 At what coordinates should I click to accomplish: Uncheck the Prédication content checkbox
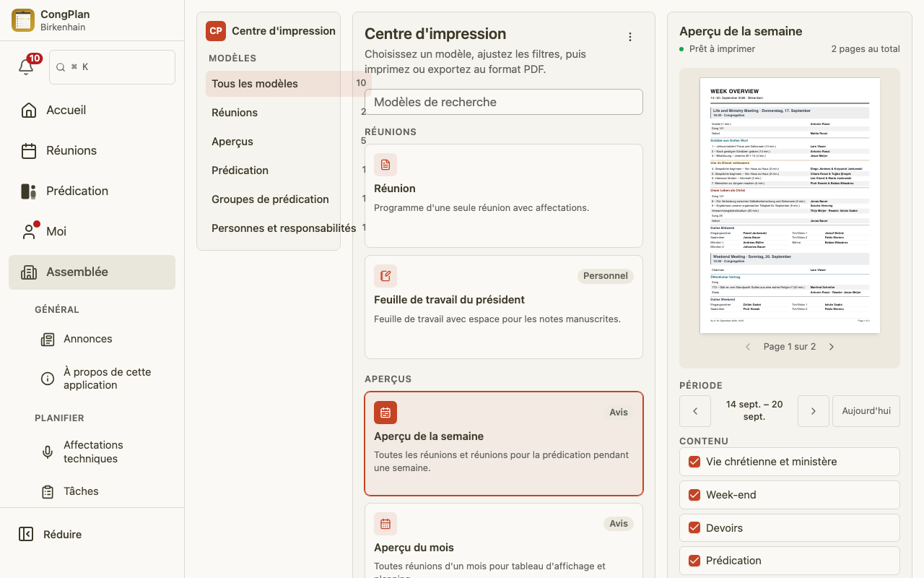[694, 561]
